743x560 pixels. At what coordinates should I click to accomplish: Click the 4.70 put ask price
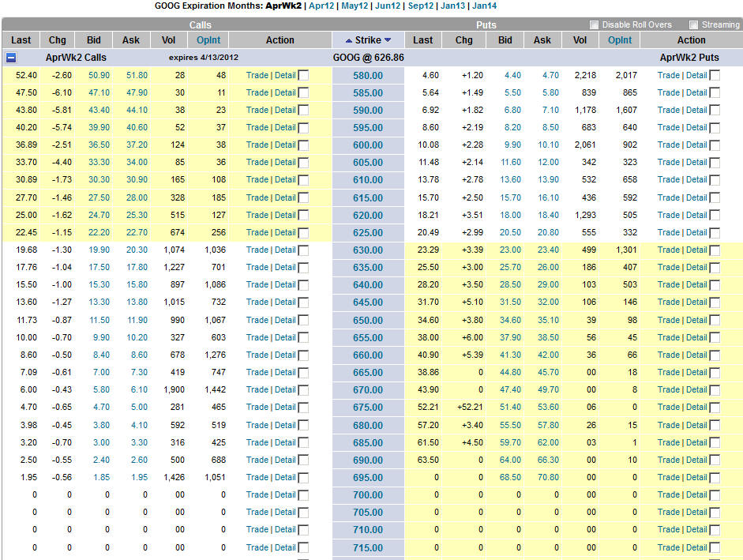[542, 75]
